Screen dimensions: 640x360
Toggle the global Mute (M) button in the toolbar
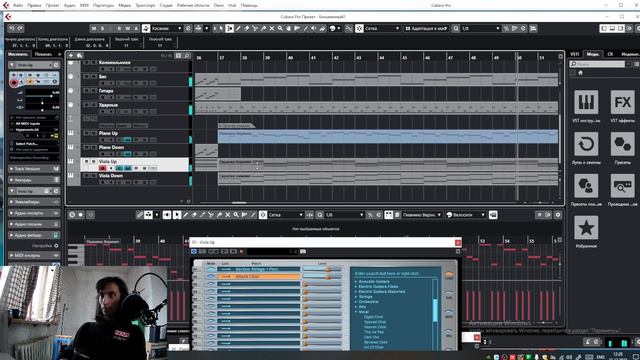[94, 28]
